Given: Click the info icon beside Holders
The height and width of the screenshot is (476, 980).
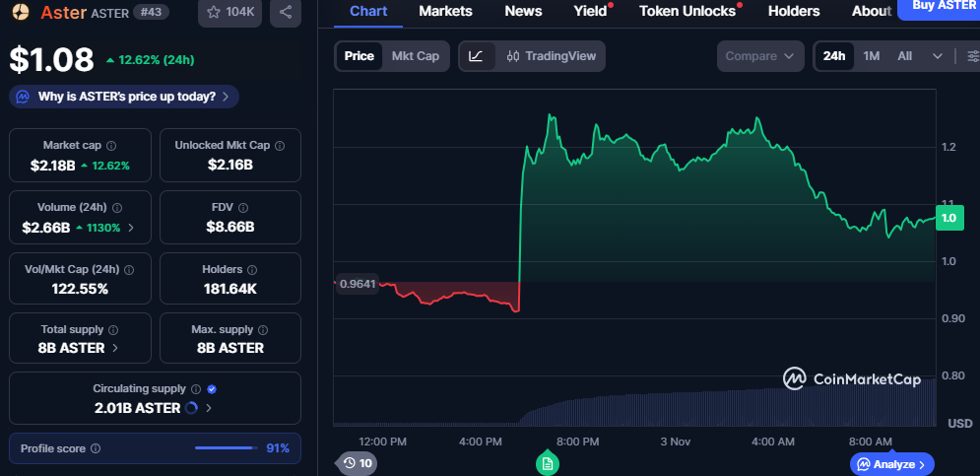Looking at the screenshot, I should (236, 269).
